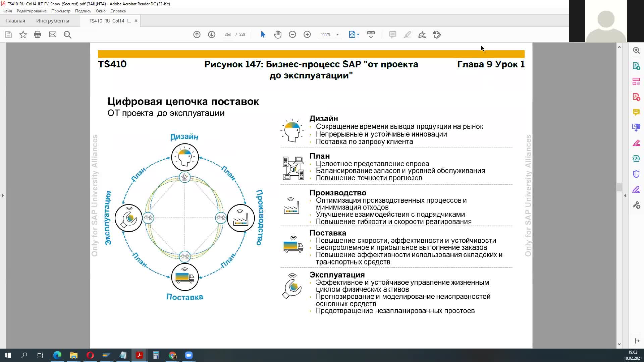
Task: Open Combine Files tool in right pane
Action: click(636, 128)
